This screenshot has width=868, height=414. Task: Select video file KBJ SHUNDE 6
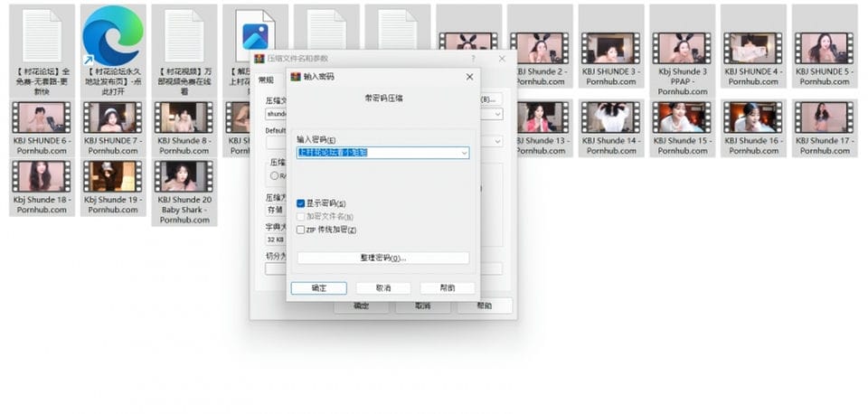click(x=42, y=127)
